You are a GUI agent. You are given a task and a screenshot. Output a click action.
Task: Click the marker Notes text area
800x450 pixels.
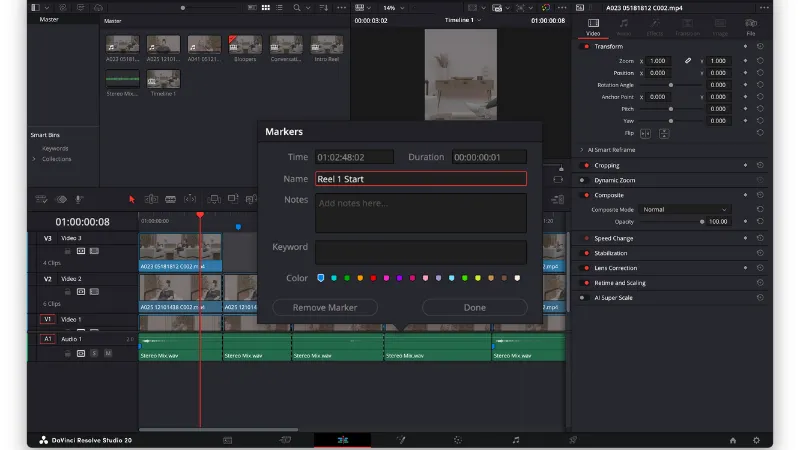click(x=421, y=213)
